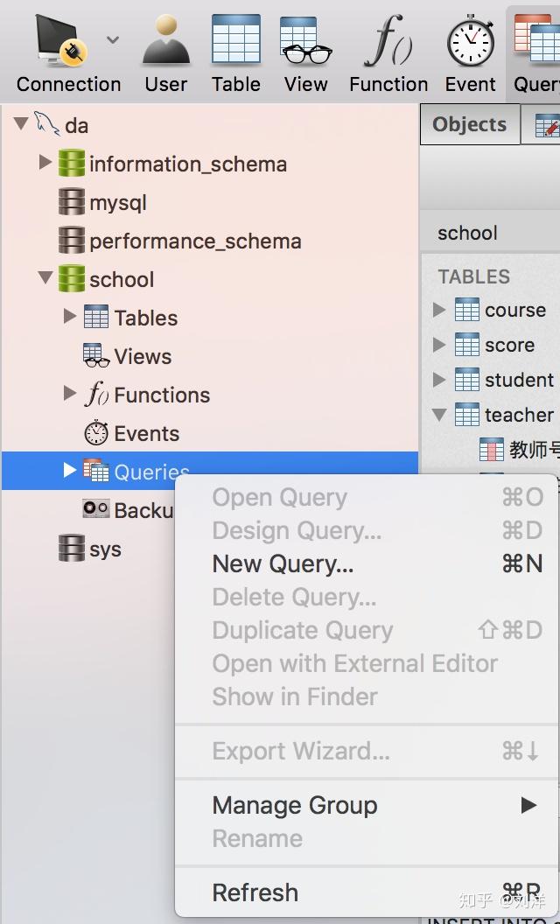Select Refresh in the context menu

tap(255, 892)
